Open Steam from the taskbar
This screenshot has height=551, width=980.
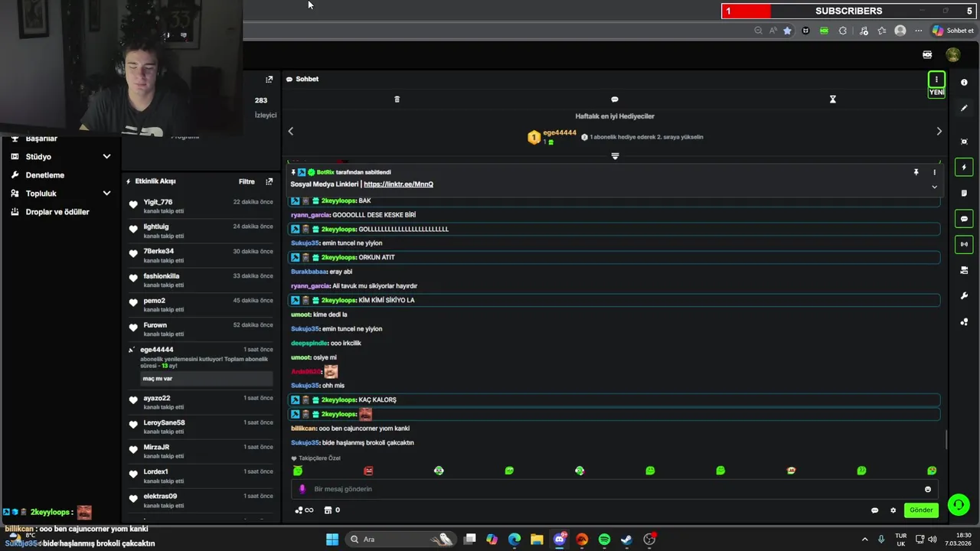coord(626,540)
